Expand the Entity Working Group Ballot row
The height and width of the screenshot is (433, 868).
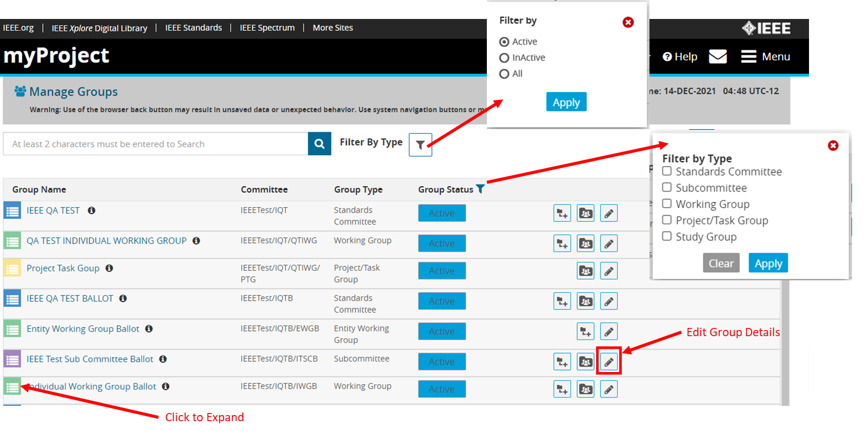tap(12, 328)
